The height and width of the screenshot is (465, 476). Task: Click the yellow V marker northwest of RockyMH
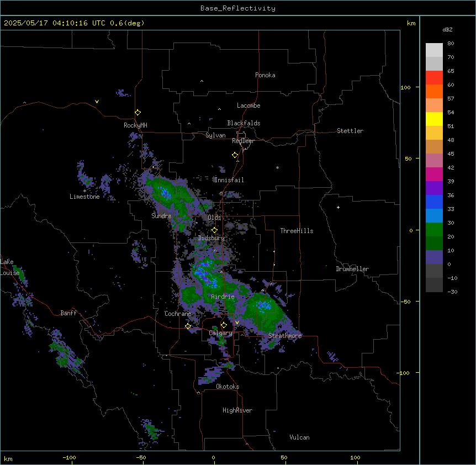tap(97, 102)
